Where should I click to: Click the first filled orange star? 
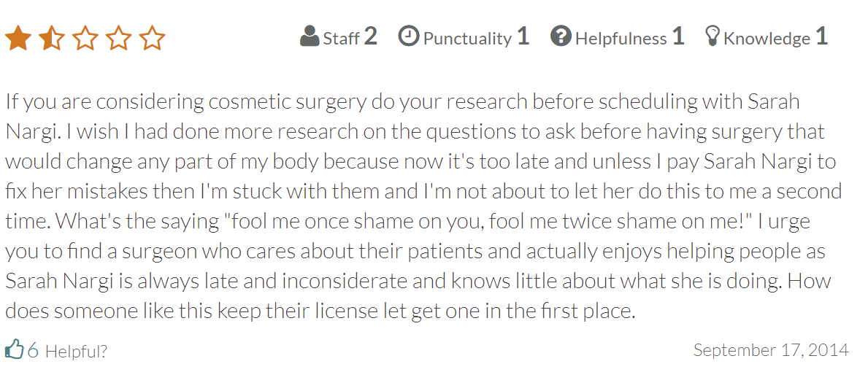coord(18,38)
